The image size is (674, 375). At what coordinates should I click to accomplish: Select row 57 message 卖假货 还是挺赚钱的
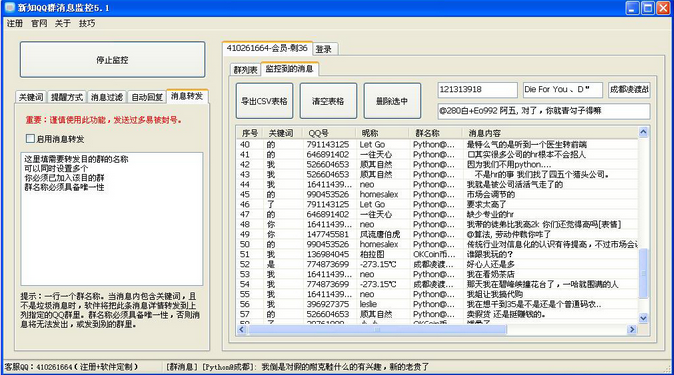[x=438, y=314]
